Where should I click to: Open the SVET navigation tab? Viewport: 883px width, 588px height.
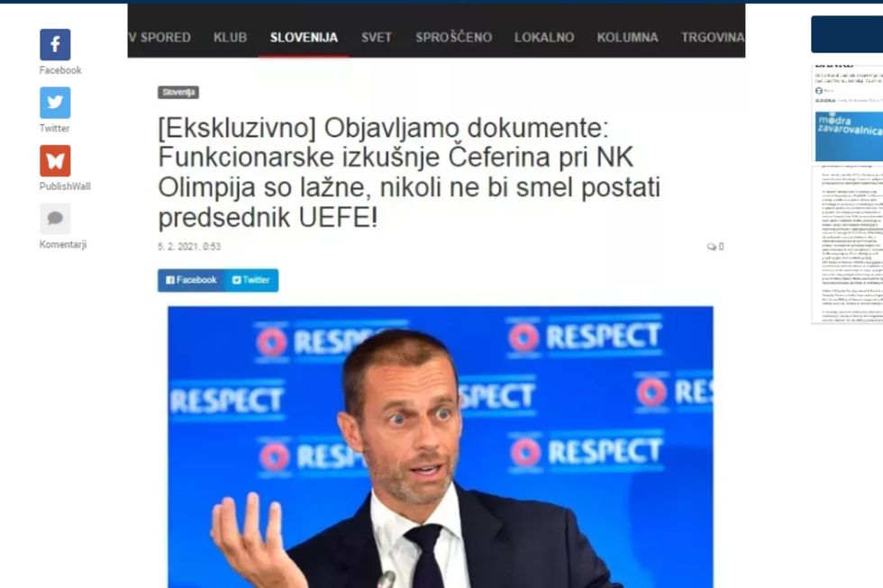click(x=377, y=37)
